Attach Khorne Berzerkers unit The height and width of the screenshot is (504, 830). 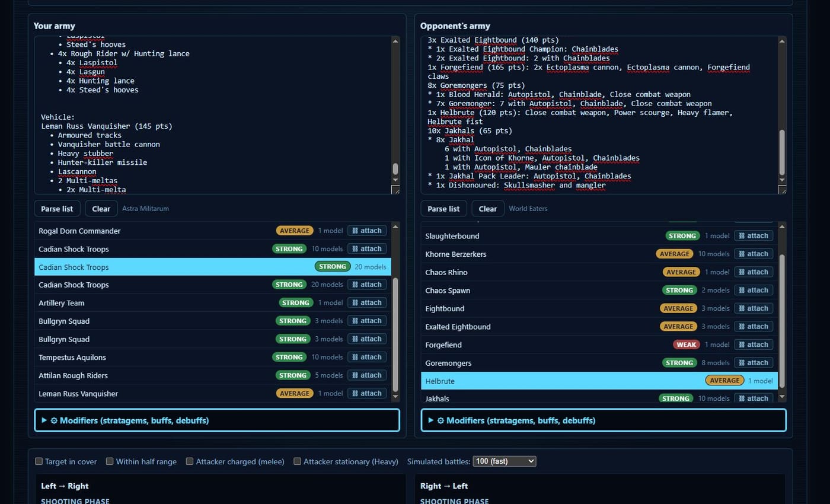coord(754,254)
